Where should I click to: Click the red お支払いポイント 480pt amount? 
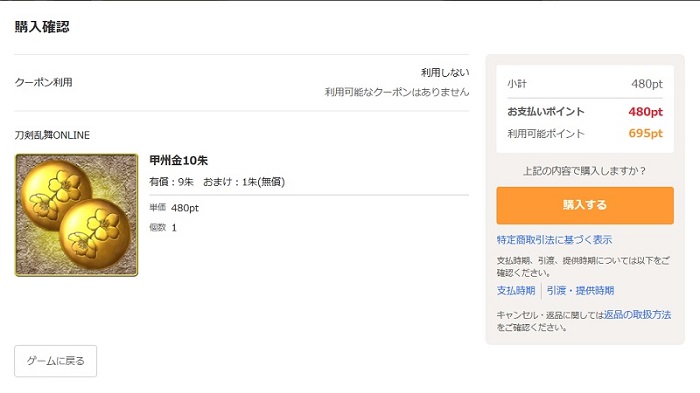coord(646,112)
